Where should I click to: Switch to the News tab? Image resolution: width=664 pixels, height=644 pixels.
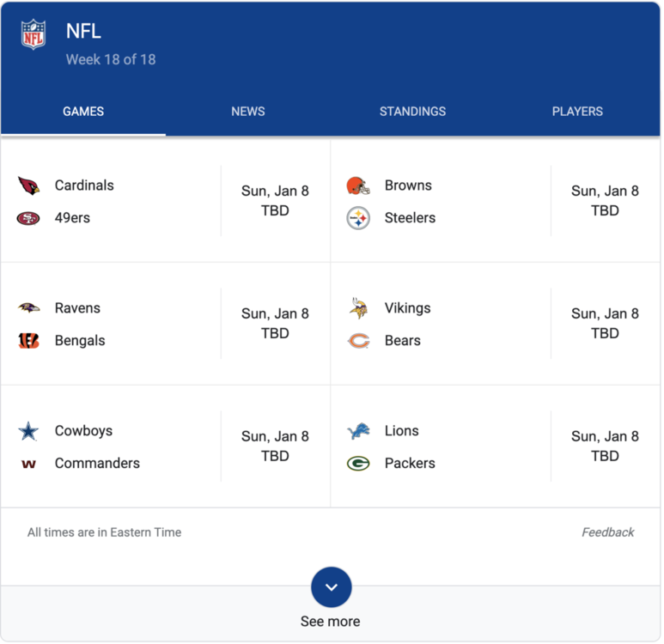click(x=248, y=112)
